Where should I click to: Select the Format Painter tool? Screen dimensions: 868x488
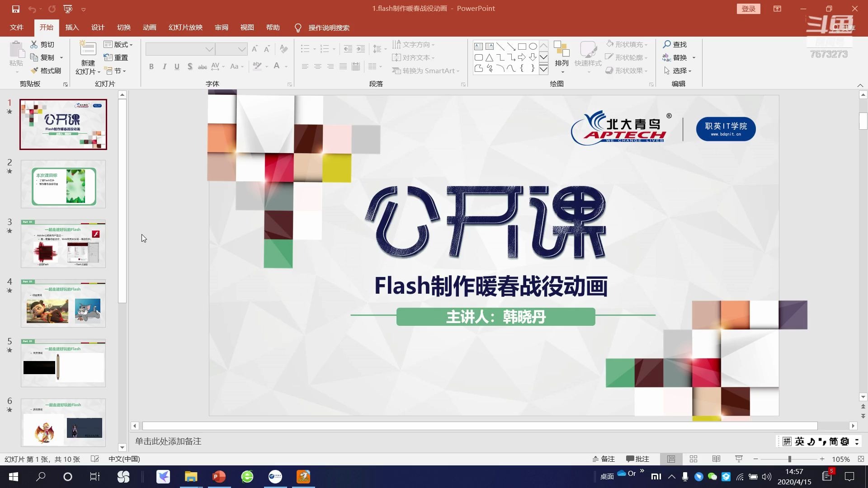pyautogui.click(x=46, y=71)
